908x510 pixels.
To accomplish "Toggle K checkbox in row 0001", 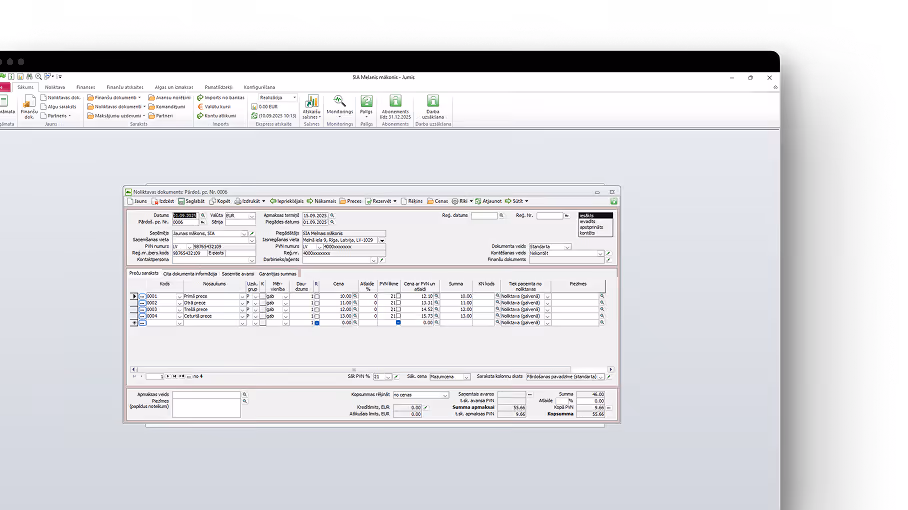I will [262, 296].
